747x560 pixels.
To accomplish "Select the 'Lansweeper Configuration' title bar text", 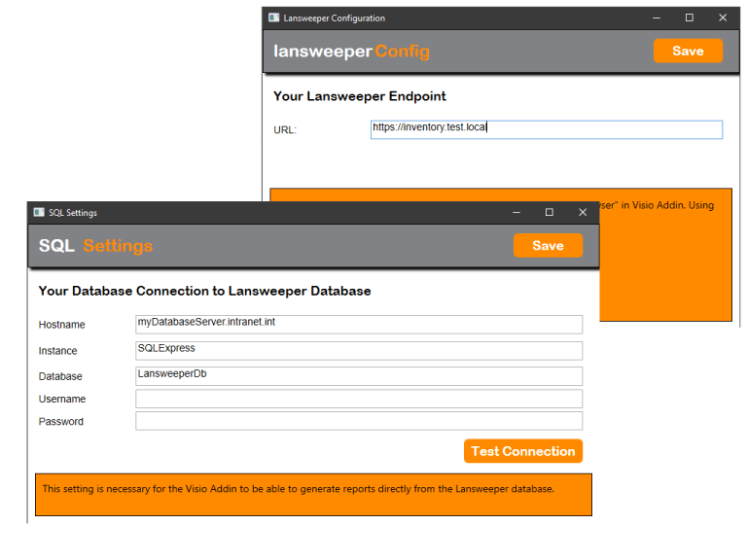I will pyautogui.click(x=335, y=18).
